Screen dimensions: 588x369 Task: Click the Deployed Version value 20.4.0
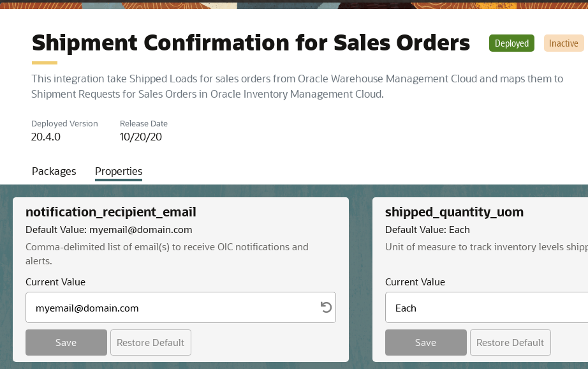46,136
